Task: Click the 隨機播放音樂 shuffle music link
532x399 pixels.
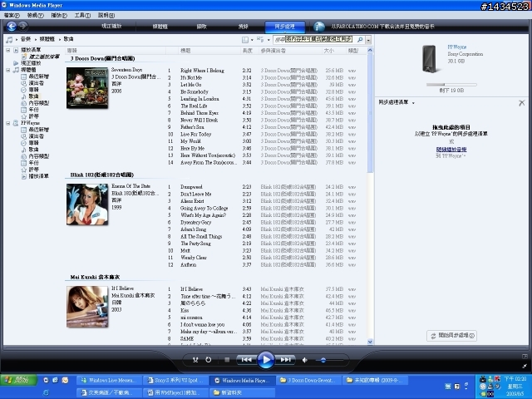Action: point(451,150)
